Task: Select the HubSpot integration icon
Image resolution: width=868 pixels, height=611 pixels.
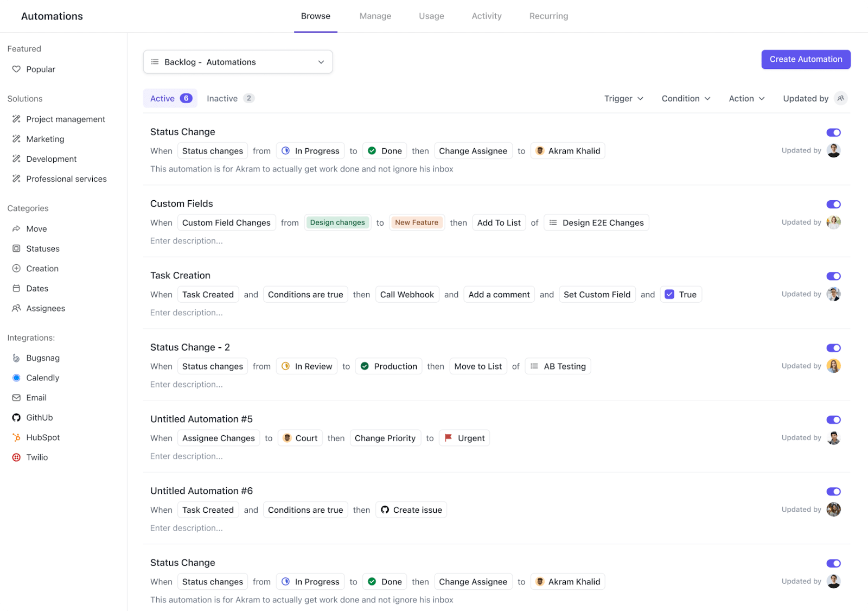Action: pos(16,437)
